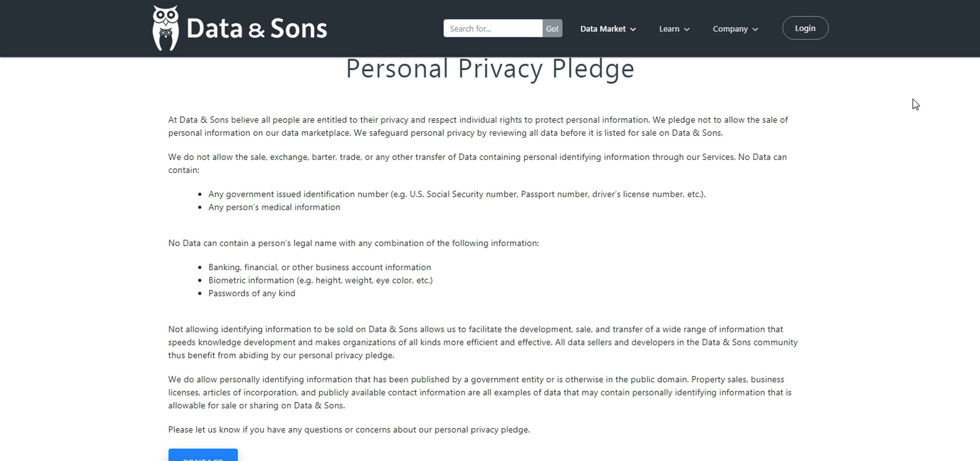This screenshot has width=980, height=461.
Task: Click the owl logo icon
Action: click(165, 28)
